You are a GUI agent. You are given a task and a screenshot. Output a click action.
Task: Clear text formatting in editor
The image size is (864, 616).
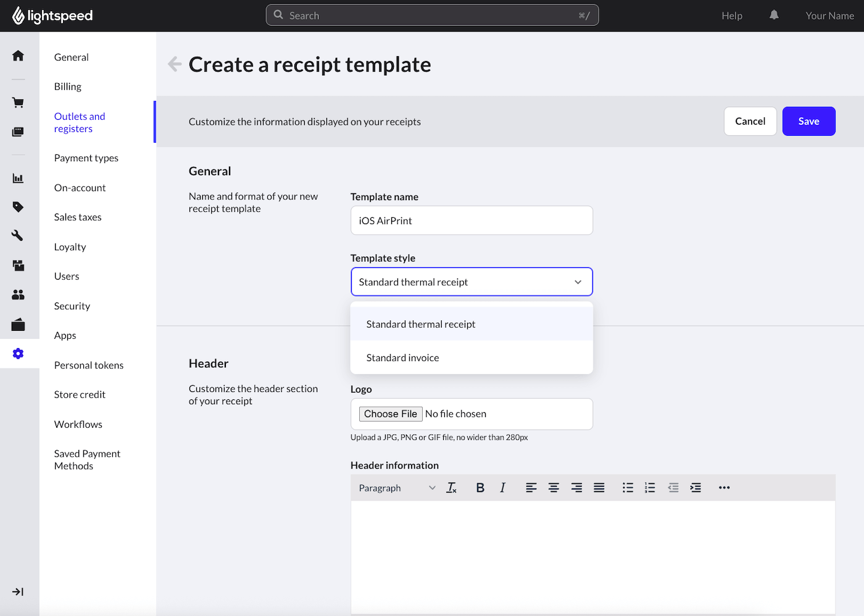coord(452,488)
